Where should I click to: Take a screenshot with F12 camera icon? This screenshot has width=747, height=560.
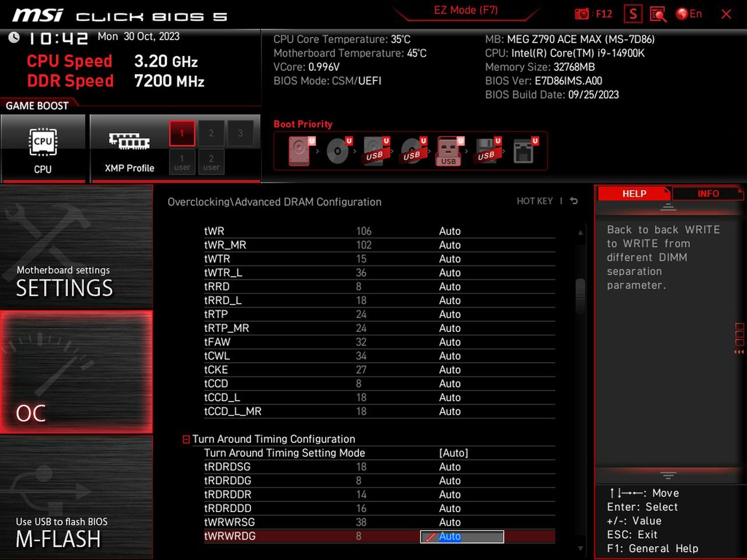pos(593,14)
